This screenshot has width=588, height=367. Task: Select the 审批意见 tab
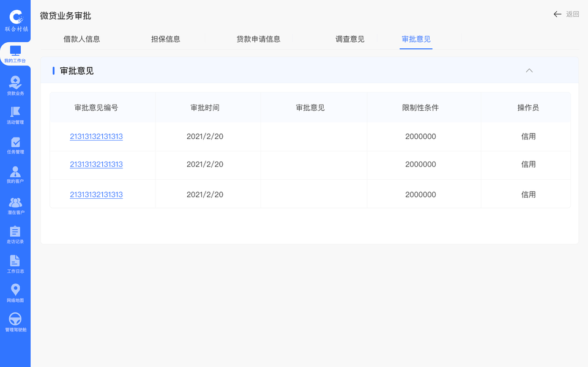[x=416, y=39]
